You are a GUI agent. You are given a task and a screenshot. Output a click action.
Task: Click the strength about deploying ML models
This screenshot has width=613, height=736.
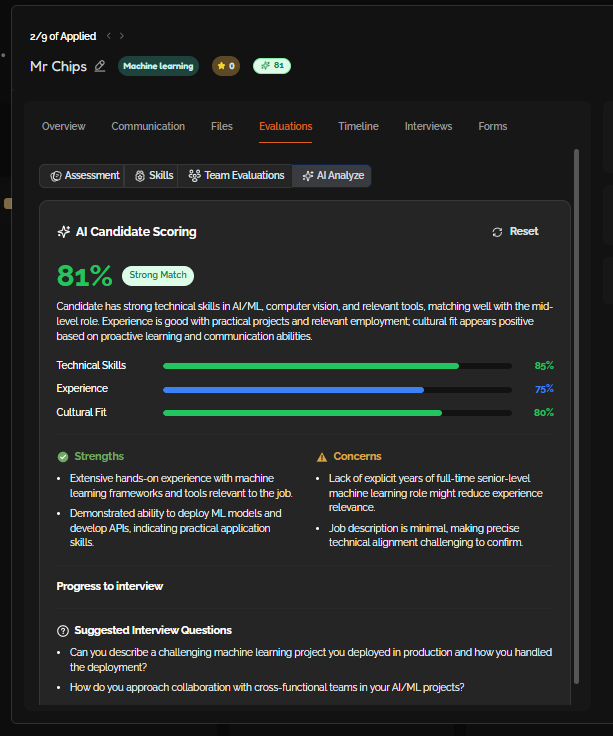[176, 528]
